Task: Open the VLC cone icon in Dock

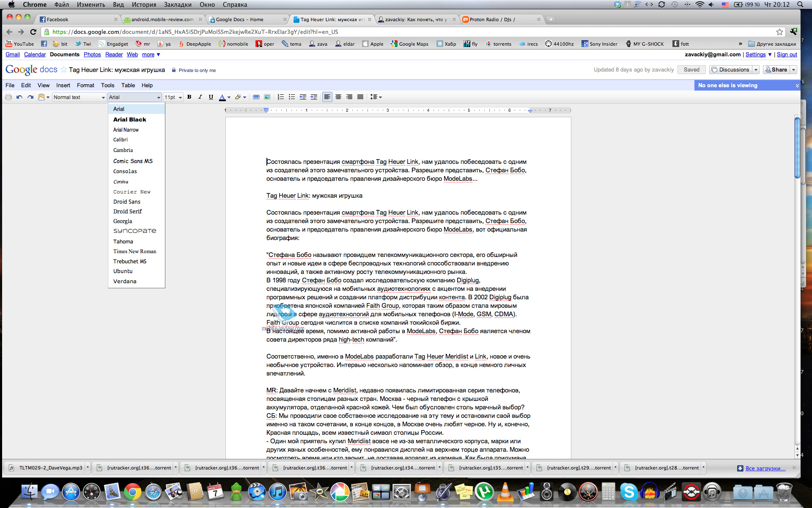Action: (x=505, y=492)
